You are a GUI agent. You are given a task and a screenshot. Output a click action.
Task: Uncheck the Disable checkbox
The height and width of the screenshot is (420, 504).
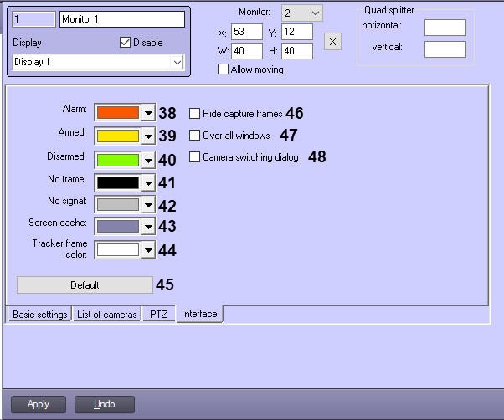coord(126,43)
